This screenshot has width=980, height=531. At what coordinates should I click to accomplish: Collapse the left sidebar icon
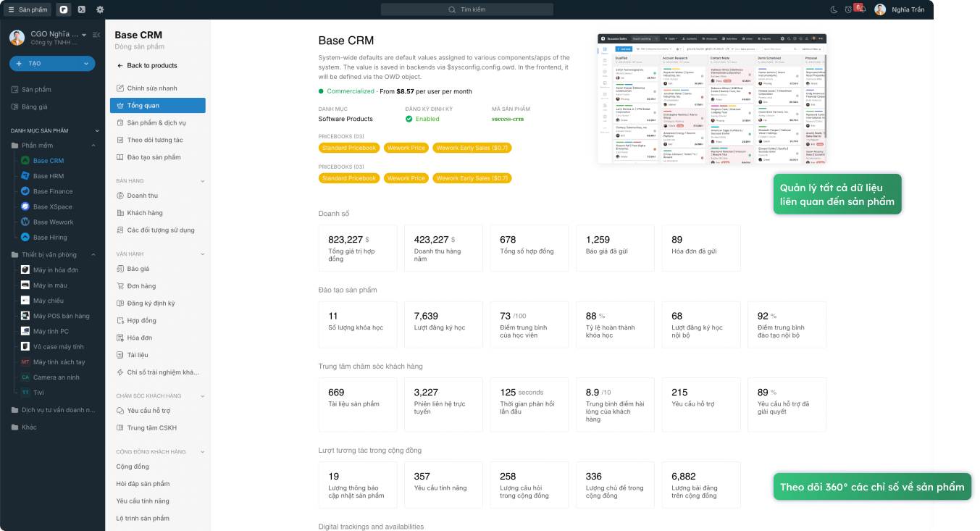[x=96, y=35]
